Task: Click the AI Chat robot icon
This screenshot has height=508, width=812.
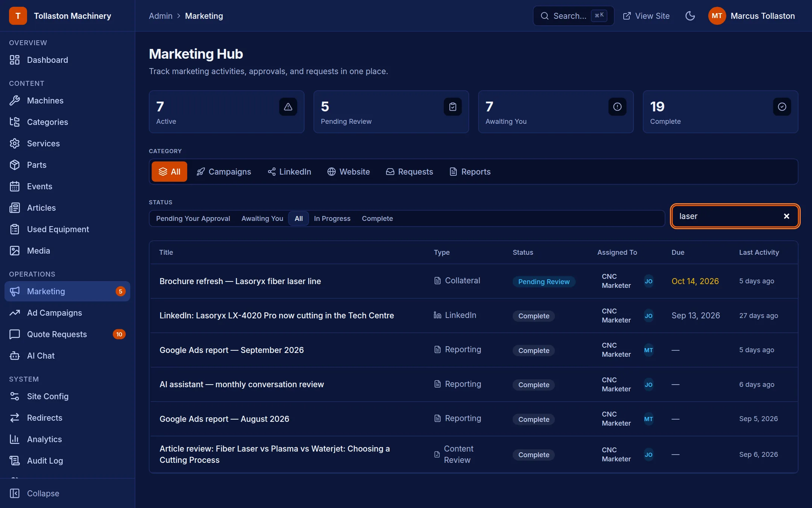Action: pyautogui.click(x=15, y=356)
